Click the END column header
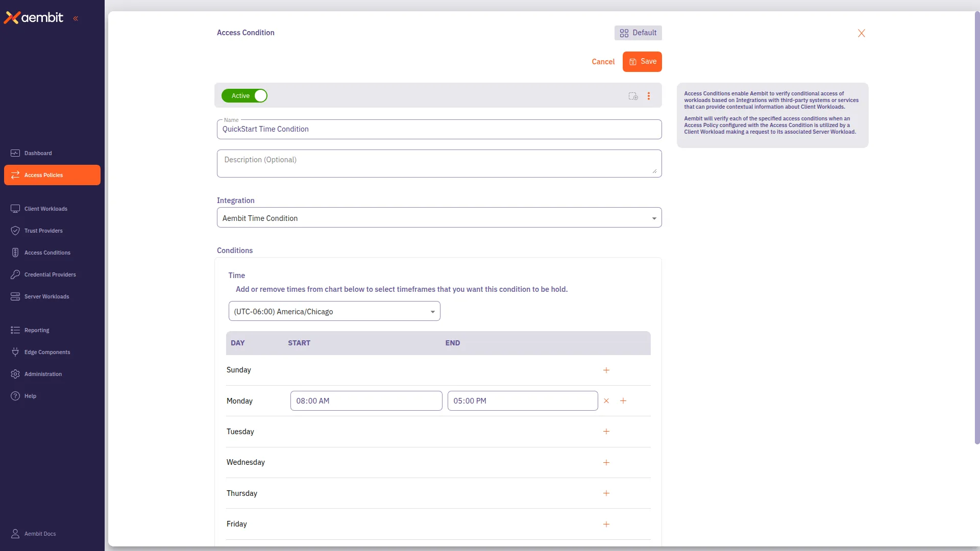Screen dimensions: 980x551 coord(453,343)
